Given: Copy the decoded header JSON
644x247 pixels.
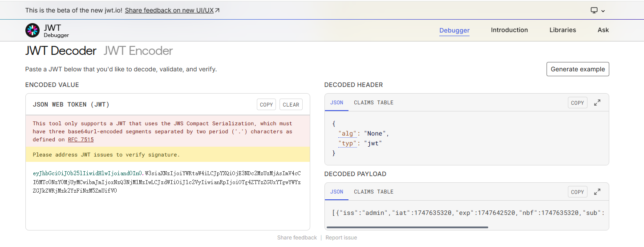Looking at the screenshot, I should 577,103.
